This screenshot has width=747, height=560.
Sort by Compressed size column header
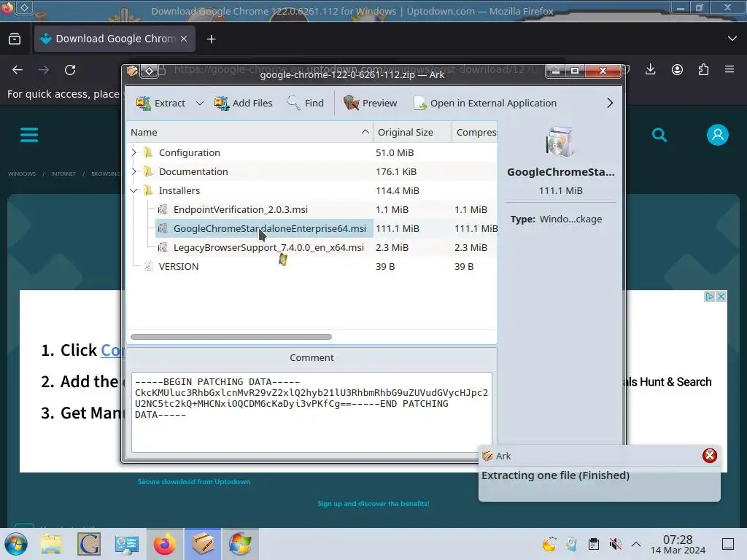(x=474, y=132)
